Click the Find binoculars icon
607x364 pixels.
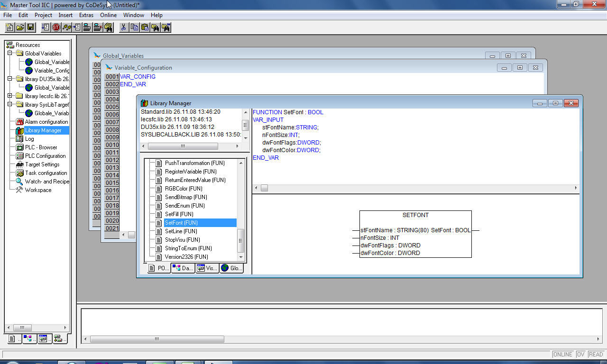(x=156, y=27)
